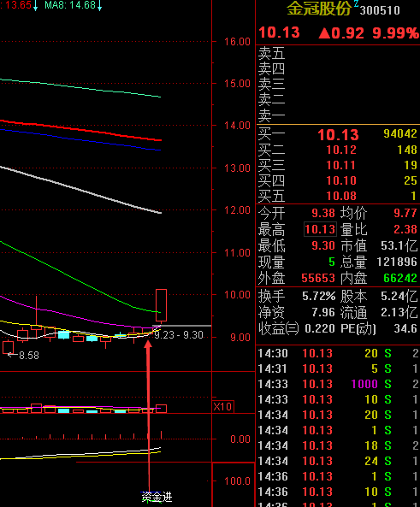Click the cyan down arrow after MA8: 14.68
420x507 pixels.
pos(100,5)
